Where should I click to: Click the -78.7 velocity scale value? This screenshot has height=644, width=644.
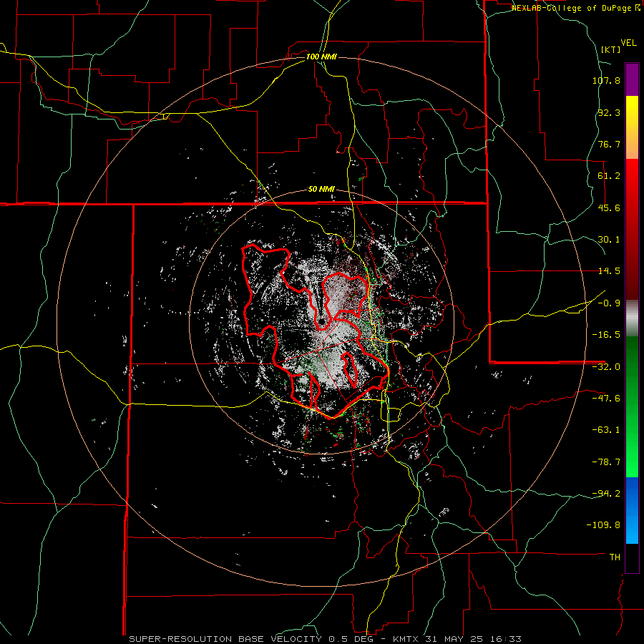(606, 462)
